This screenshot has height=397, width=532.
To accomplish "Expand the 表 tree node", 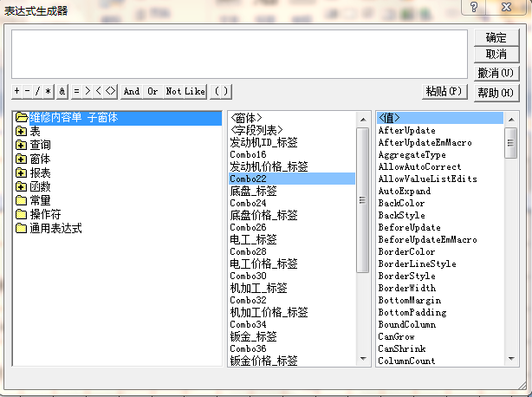I will (21, 131).
